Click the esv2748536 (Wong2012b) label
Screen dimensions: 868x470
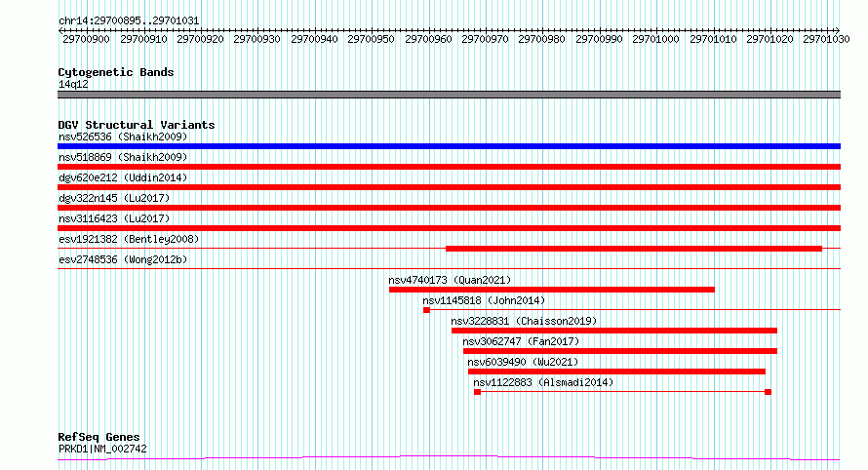tap(123, 259)
